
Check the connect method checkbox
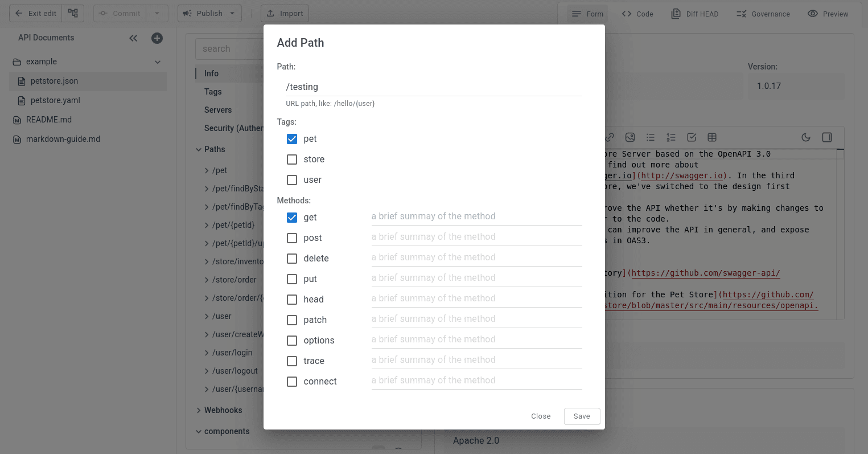292,382
